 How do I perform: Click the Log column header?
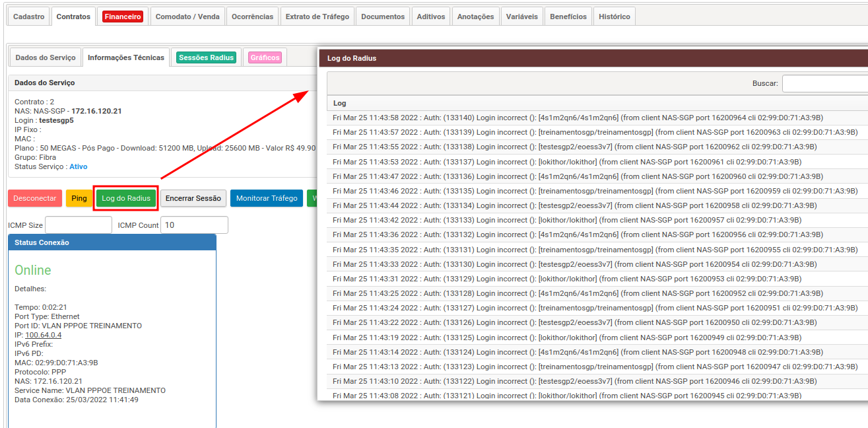pyautogui.click(x=340, y=103)
